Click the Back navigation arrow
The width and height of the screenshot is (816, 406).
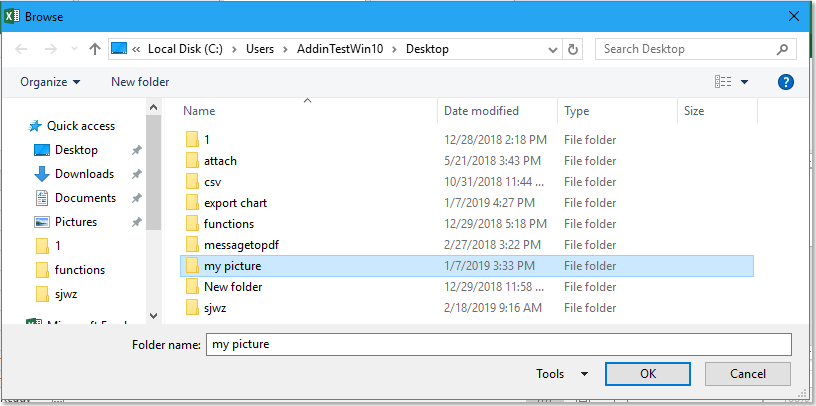pyautogui.click(x=22, y=49)
